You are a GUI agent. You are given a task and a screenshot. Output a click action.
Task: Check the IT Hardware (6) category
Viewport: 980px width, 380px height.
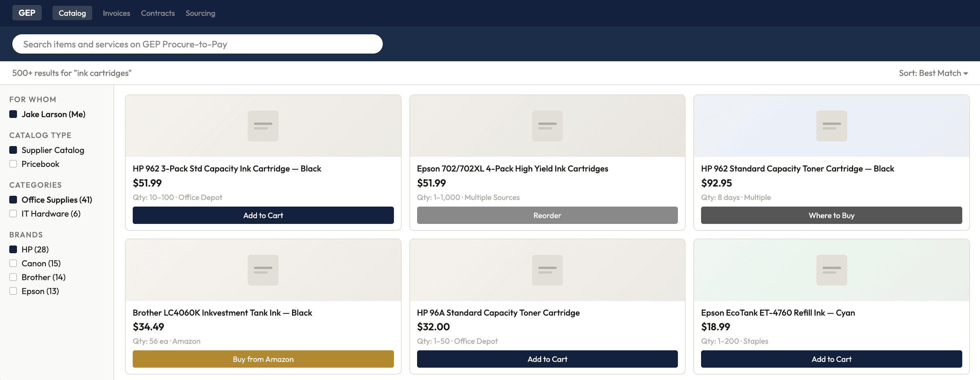click(x=13, y=214)
